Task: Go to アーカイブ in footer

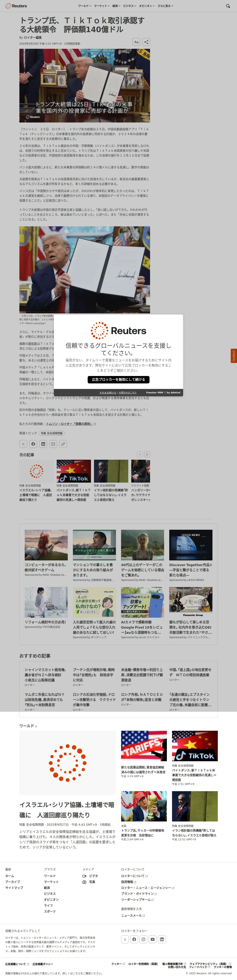Action: click(x=13, y=882)
